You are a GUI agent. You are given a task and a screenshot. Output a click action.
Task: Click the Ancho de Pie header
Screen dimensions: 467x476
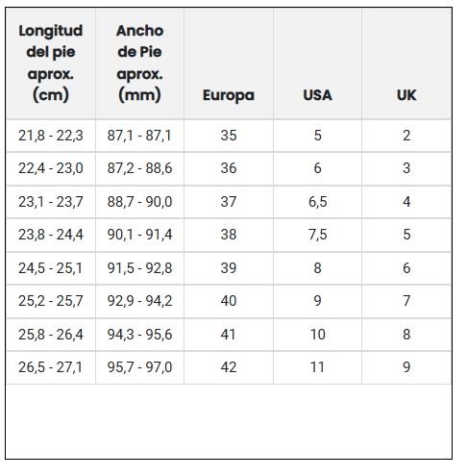[139, 63]
